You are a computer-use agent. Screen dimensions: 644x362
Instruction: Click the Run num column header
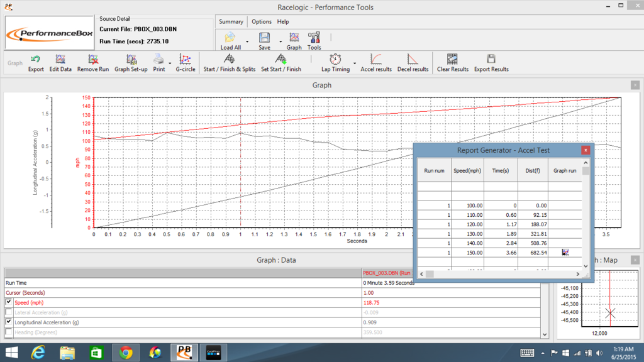click(x=434, y=171)
